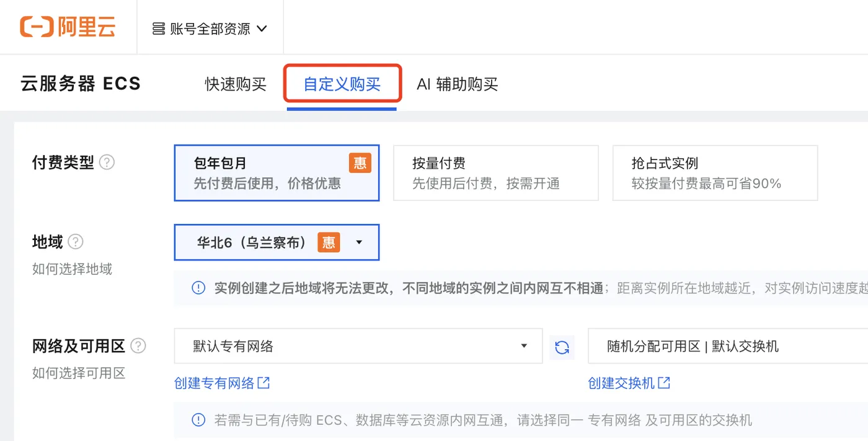Image resolution: width=868 pixels, height=441 pixels.
Task: Click the help icon next to 付费类型
Action: [x=107, y=163]
